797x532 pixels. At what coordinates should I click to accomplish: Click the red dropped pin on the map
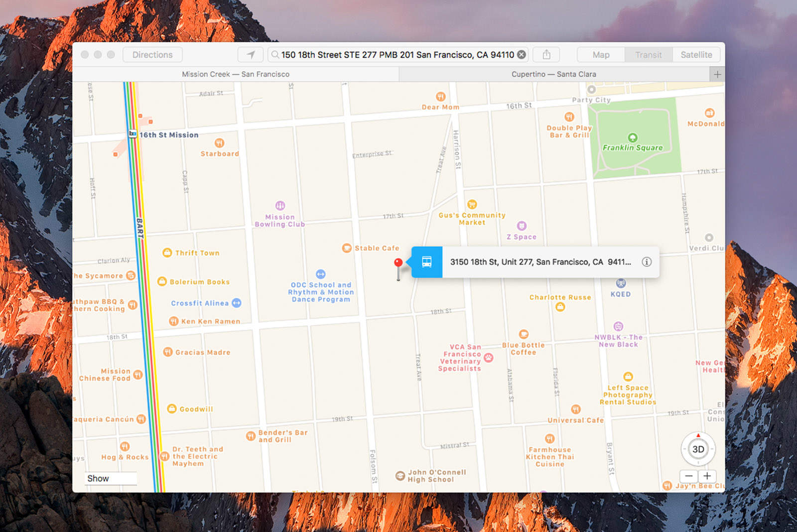(x=398, y=261)
